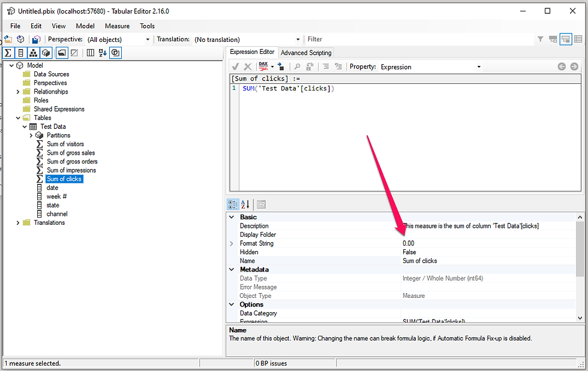
Task: Collapse the Test Data table node
Action: point(25,126)
